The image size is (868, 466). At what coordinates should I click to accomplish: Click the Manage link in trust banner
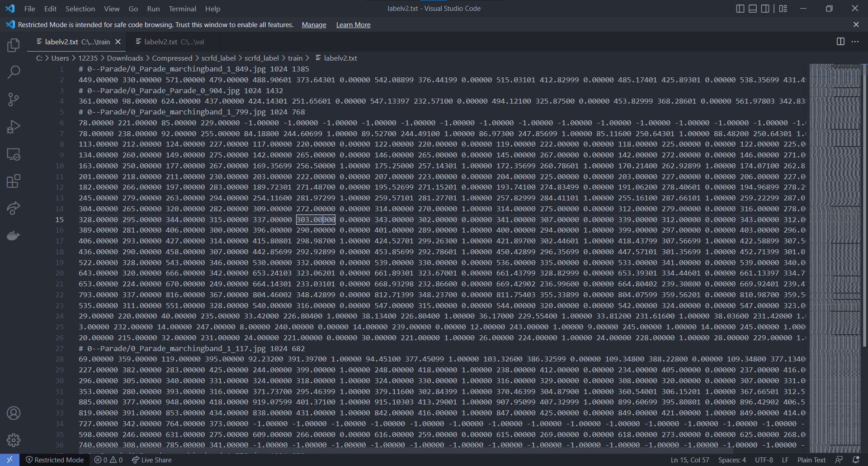[314, 25]
